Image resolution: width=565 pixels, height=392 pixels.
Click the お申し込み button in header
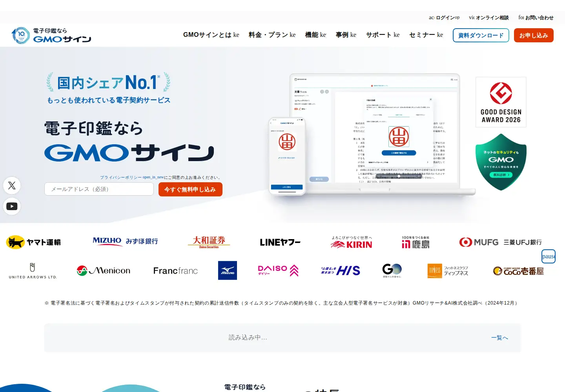tap(534, 35)
